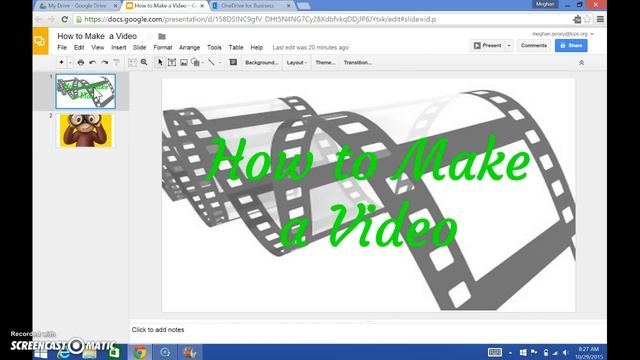
Task: Activate the paint format tool
Action: (x=116, y=62)
